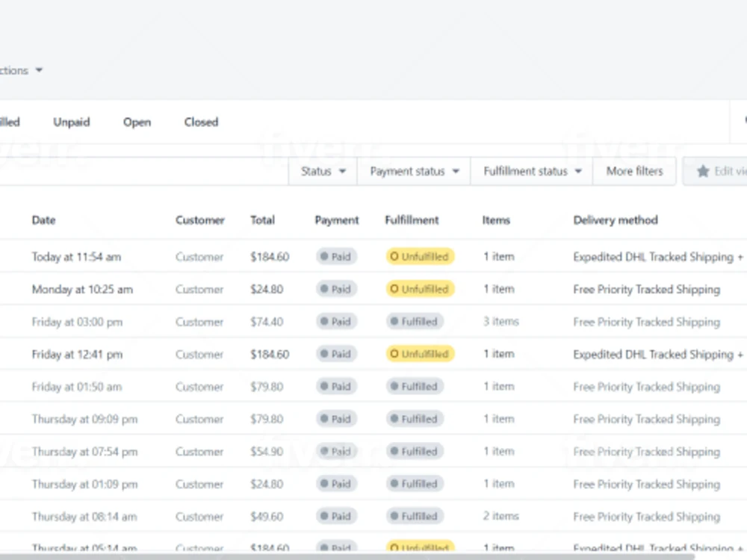The width and height of the screenshot is (747, 560).
Task: Switch to the Unpaid tab
Action: 72,122
